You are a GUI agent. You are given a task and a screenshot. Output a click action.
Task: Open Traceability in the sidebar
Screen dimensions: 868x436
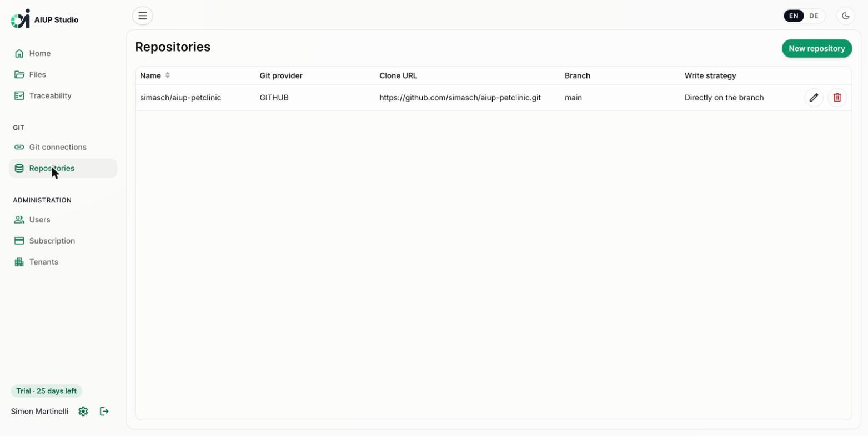pos(63,95)
